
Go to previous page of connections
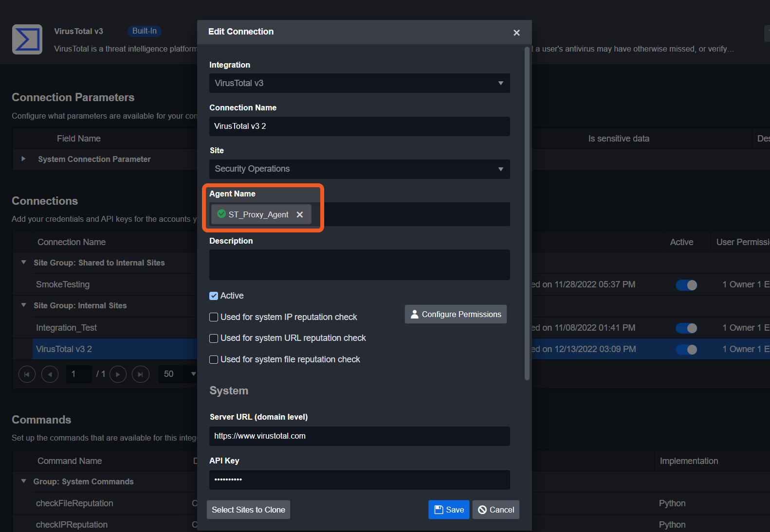50,374
